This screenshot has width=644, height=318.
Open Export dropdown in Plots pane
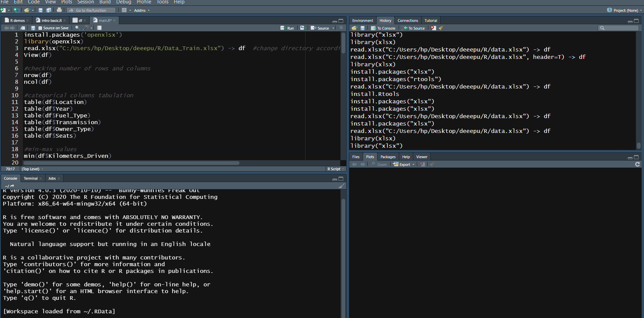coord(404,165)
